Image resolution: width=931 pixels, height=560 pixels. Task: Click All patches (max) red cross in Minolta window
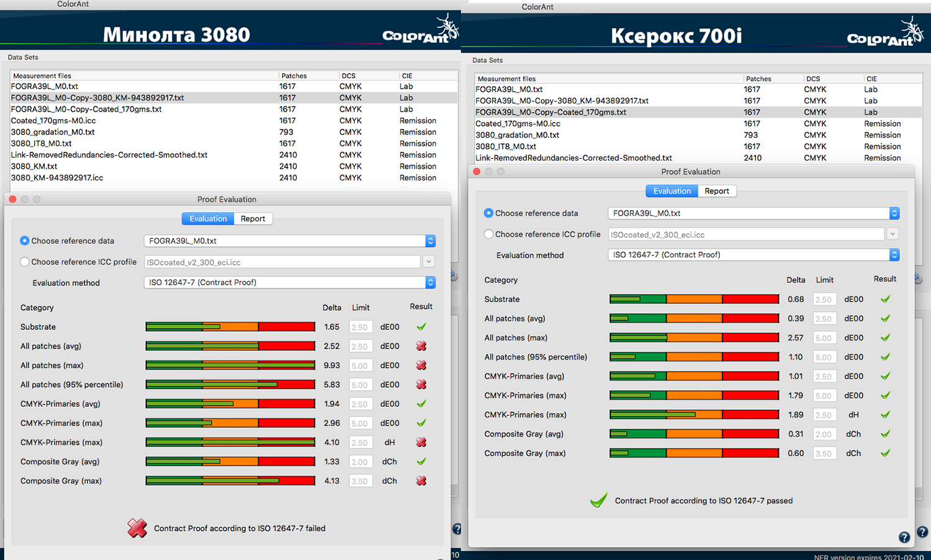[421, 365]
